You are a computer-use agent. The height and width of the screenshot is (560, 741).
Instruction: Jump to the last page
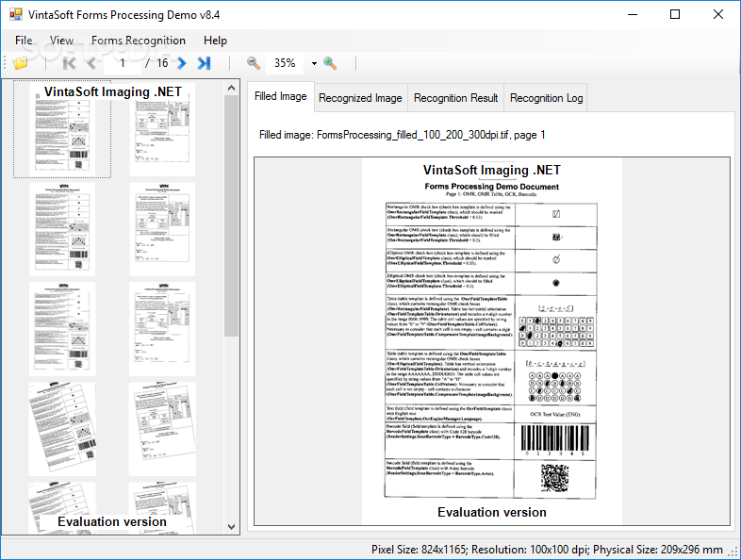[204, 63]
